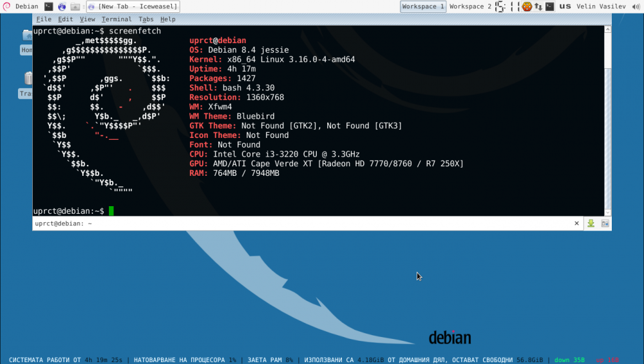Switch to the New Tab - Iceweasel window
Screen dimensions: 644x364
[x=133, y=6]
